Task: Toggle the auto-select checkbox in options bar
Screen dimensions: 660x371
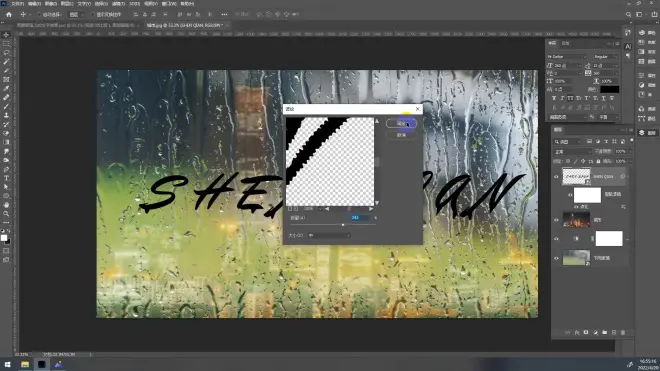Action: (39, 14)
